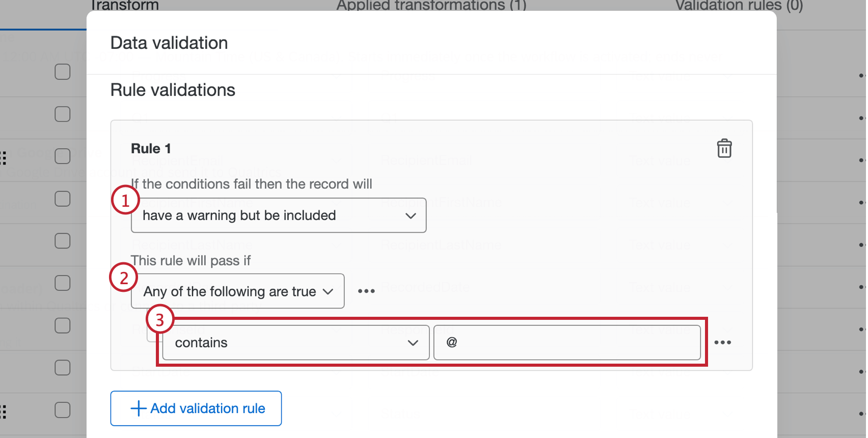Click step marker number 3 circle
The width and height of the screenshot is (868, 438).
(160, 320)
